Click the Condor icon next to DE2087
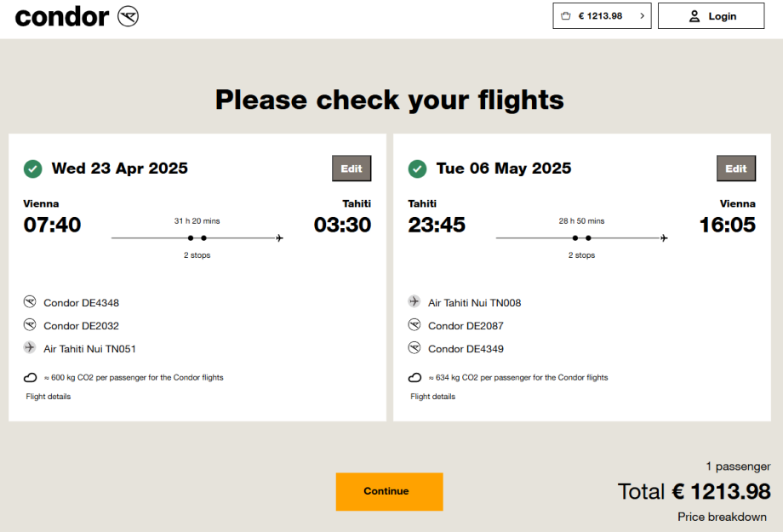 pos(414,325)
